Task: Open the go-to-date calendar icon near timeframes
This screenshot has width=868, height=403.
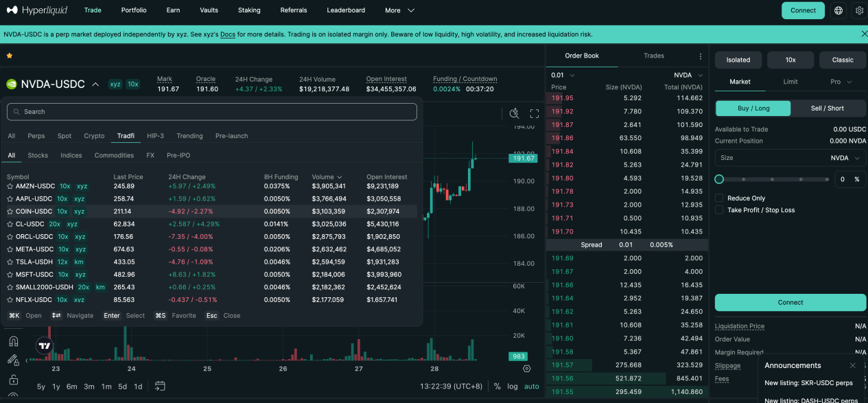Action: click(x=160, y=386)
